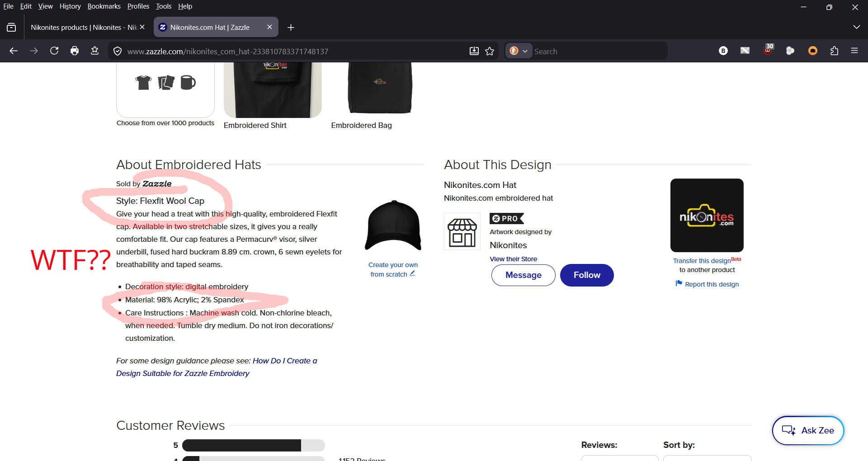868x461 pixels.
Task: Click the black cap product image
Action: [x=393, y=226]
